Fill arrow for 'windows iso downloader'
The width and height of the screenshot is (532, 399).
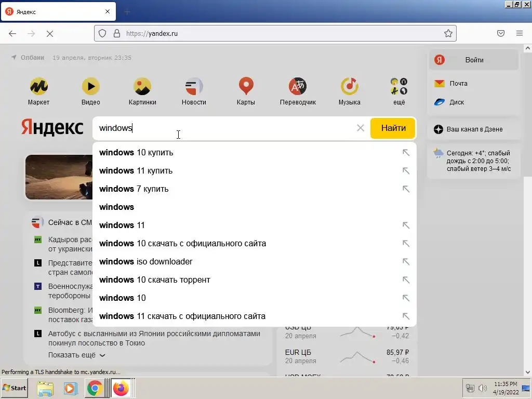tap(406, 262)
